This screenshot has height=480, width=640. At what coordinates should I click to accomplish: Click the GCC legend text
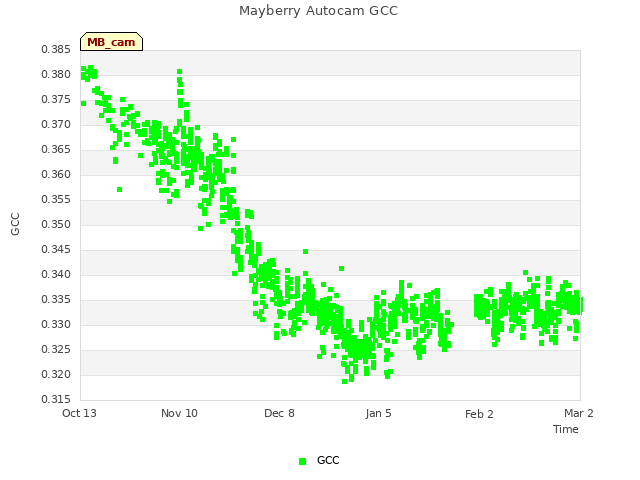(328, 460)
